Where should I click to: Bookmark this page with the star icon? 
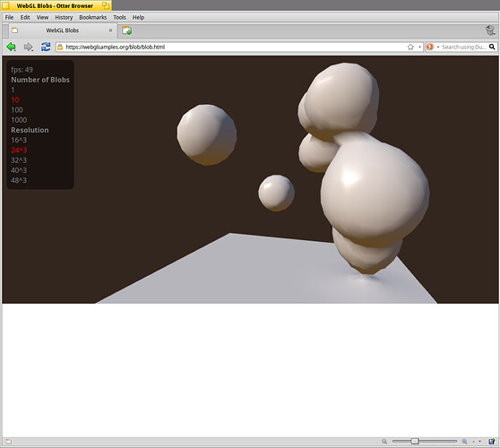pyautogui.click(x=410, y=47)
